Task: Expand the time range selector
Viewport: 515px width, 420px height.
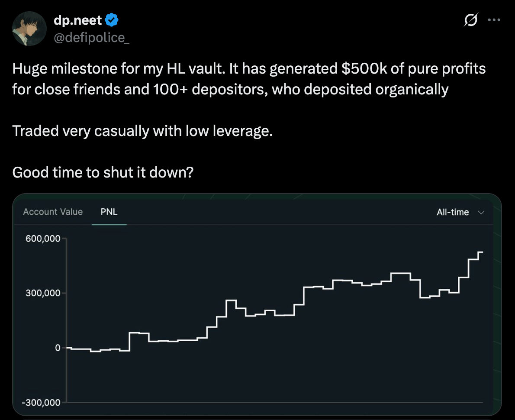Action: tap(461, 212)
